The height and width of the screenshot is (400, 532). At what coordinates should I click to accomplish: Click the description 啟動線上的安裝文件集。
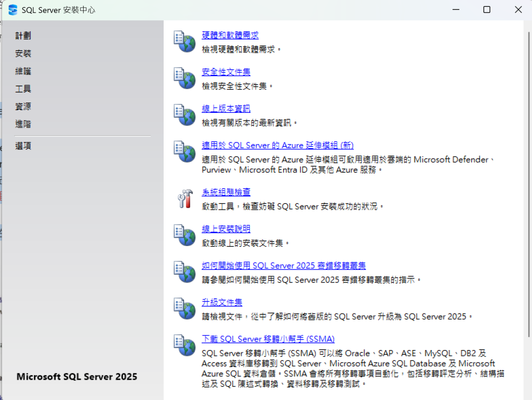(x=245, y=243)
